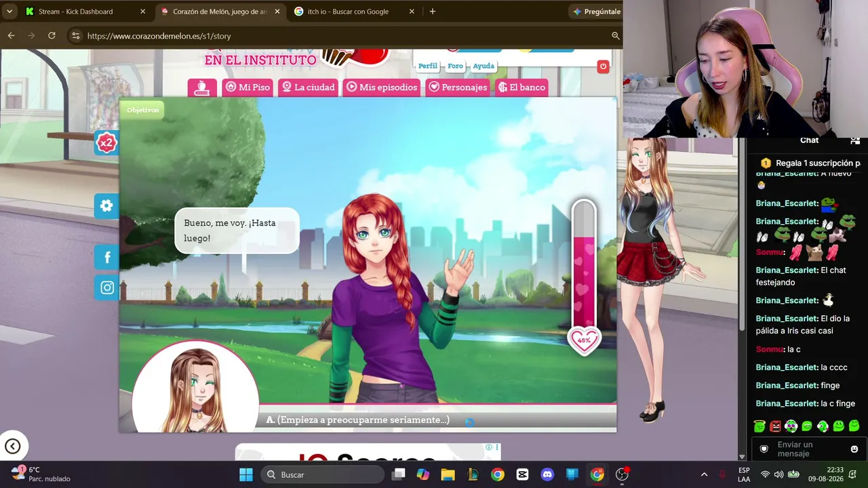This screenshot has height=488, width=868.
Task: Open the ESP LAA language indicator
Action: [x=744, y=474]
